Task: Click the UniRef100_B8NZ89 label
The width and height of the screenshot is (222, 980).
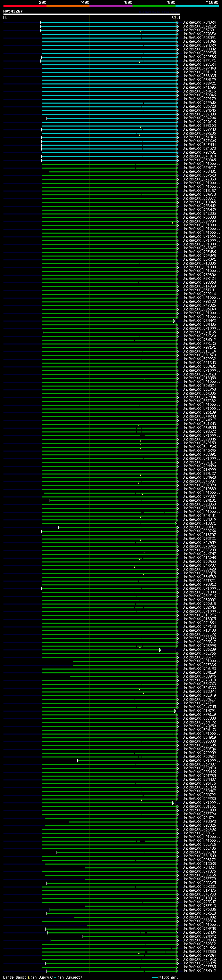Action: click(199, 577)
